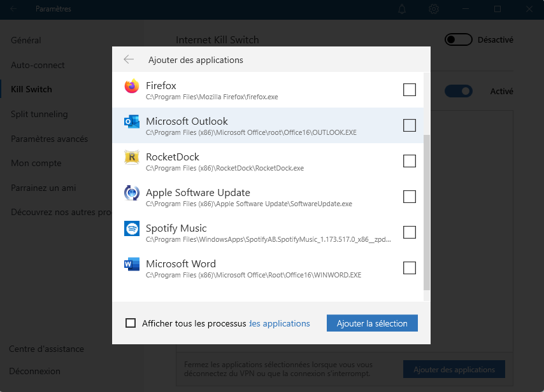Open the Général settings tab

point(26,40)
